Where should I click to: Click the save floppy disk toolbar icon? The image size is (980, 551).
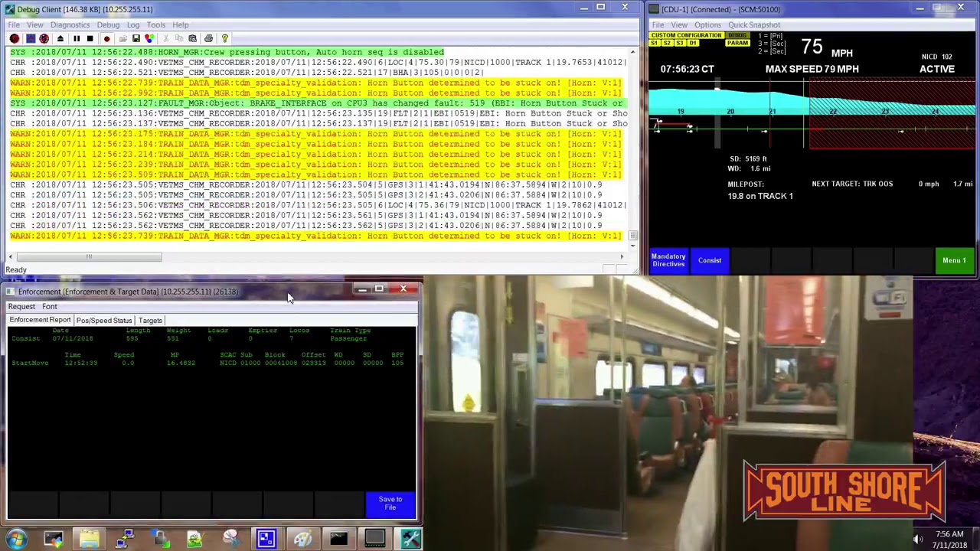(136, 38)
